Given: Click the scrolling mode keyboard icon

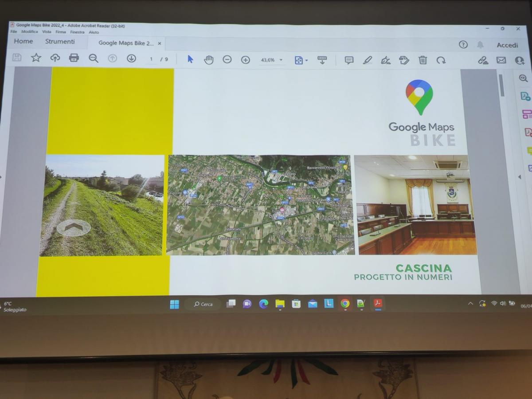Looking at the screenshot, I should pos(322,60).
